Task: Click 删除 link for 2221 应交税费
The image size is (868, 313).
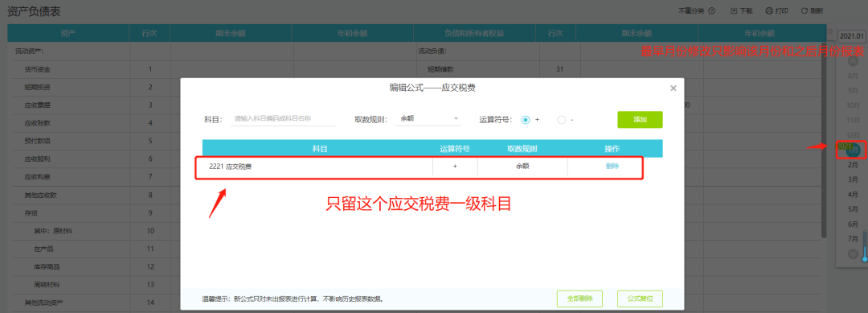Action: (x=612, y=167)
